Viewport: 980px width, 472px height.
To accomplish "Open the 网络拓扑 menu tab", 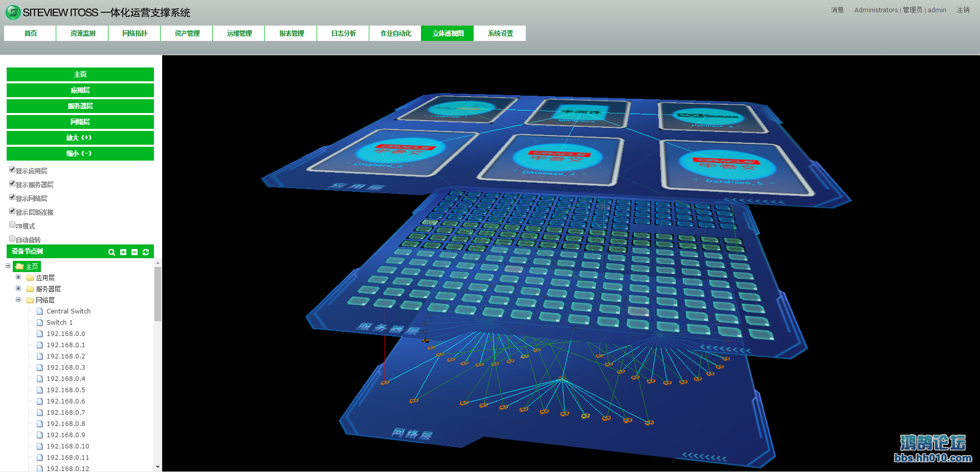I will (x=135, y=33).
